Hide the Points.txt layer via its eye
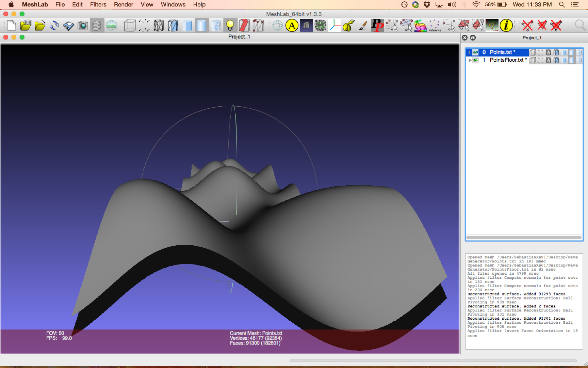This screenshot has height=368, width=588. coord(475,52)
